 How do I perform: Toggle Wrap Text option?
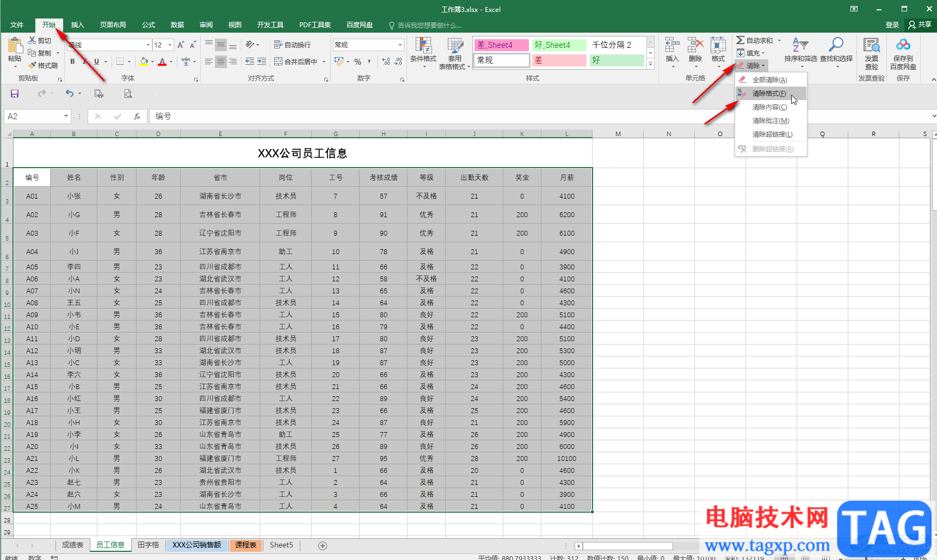click(292, 45)
